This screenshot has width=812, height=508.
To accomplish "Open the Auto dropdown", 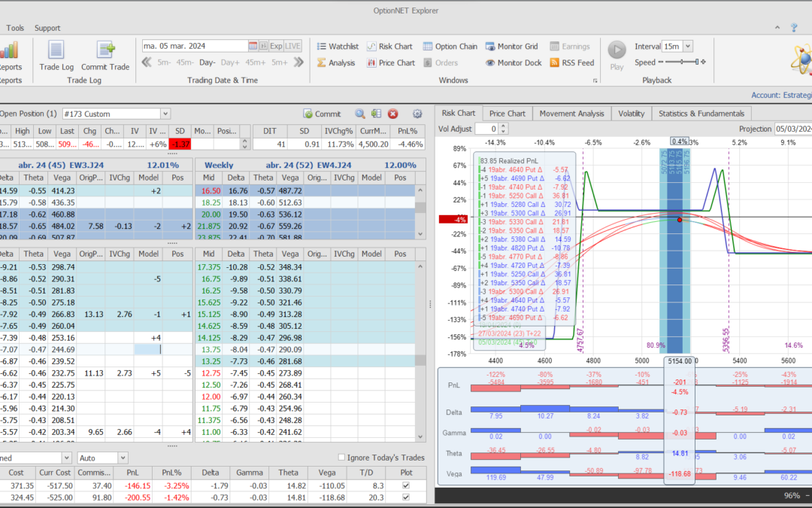I will tap(123, 458).
